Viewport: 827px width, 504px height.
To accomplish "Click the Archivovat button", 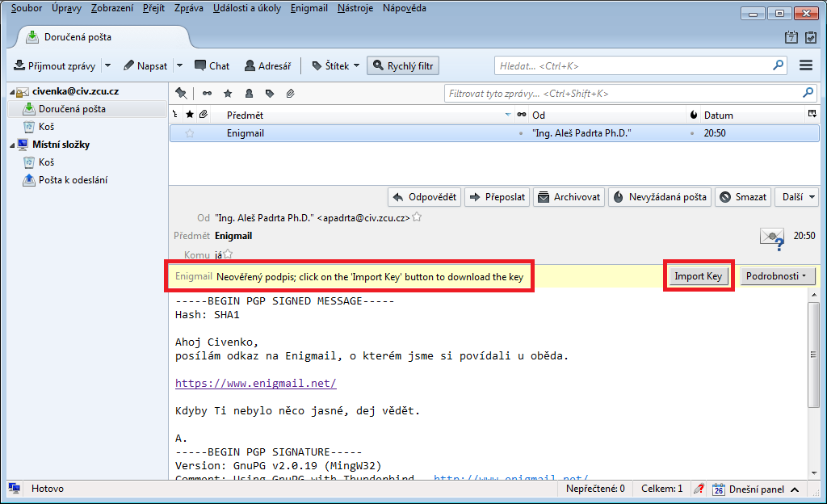I will pos(569,197).
